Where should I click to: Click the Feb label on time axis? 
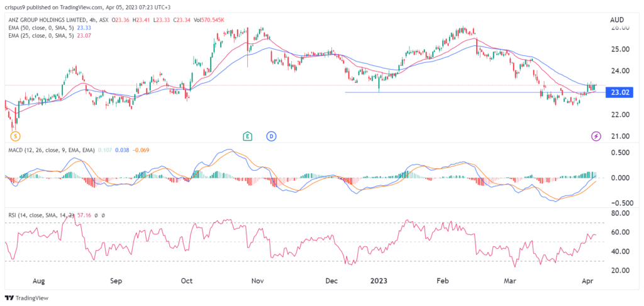tap(442, 281)
